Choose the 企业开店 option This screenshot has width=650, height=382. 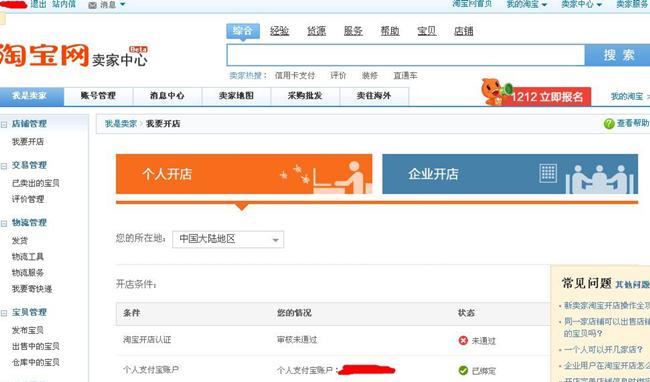tap(510, 174)
